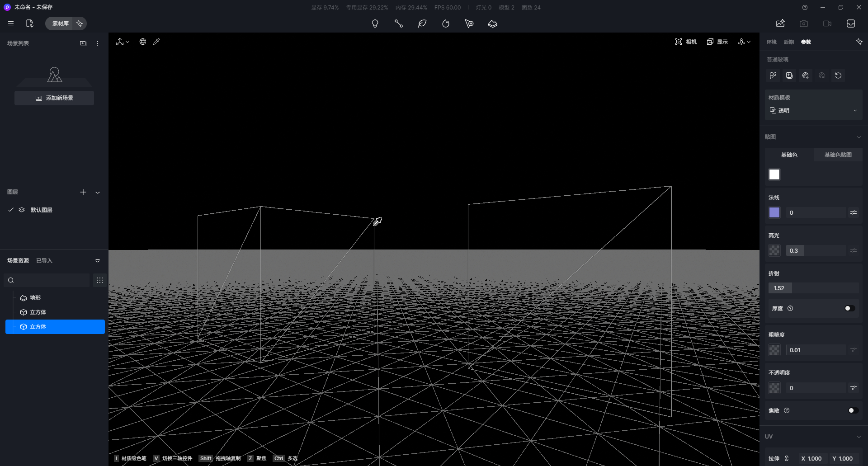Uncheck the 默认图层 layer checkmark
868x466 pixels.
tap(11, 210)
